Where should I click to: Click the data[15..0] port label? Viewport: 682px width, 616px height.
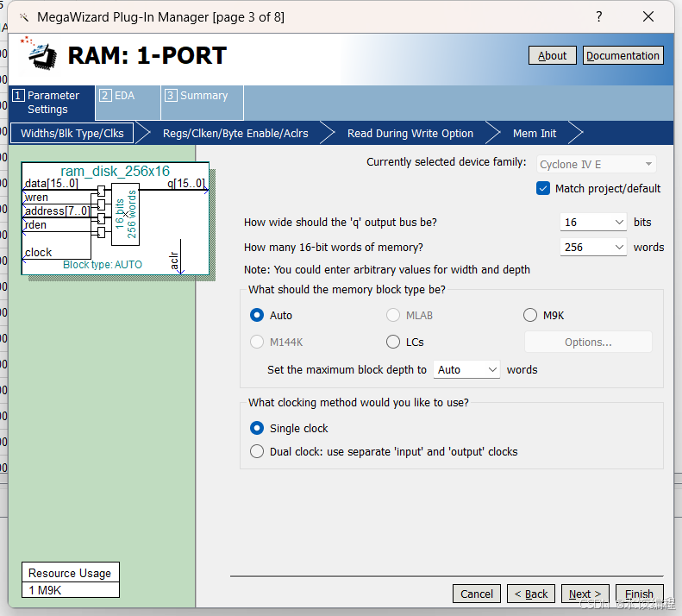52,183
